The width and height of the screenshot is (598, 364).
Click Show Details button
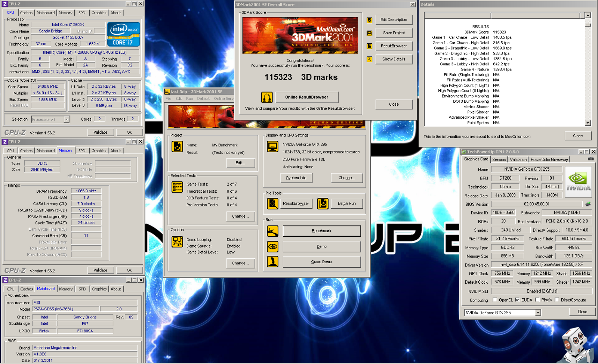(x=394, y=59)
